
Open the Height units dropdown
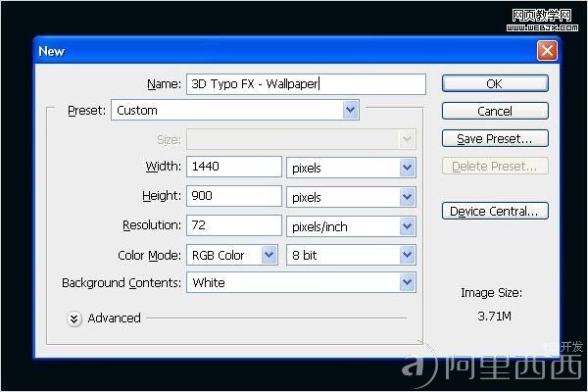[352, 197]
